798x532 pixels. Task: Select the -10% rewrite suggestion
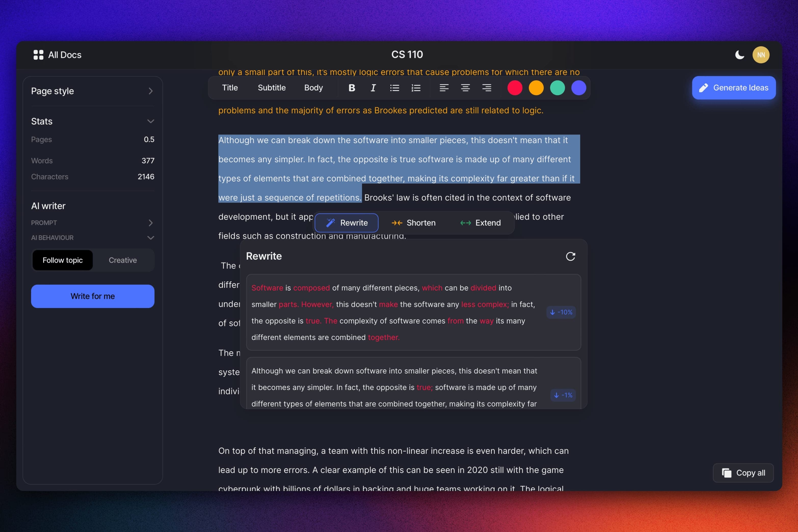[414, 312]
